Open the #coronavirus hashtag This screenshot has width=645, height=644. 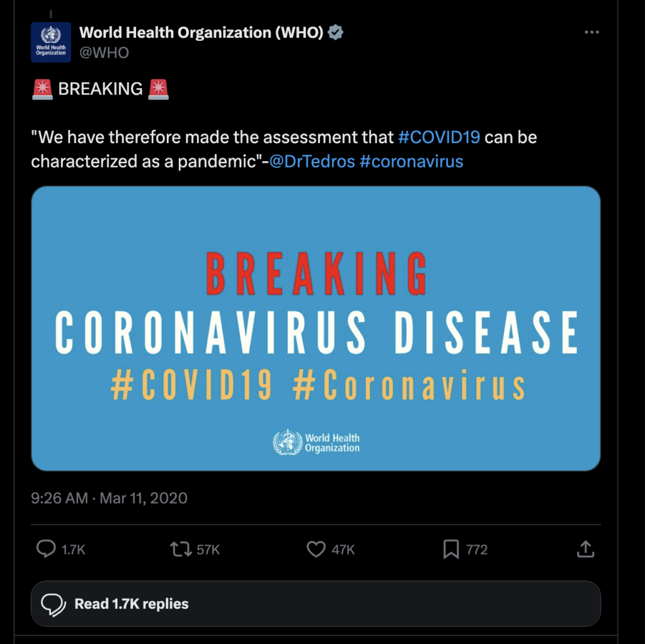(x=412, y=161)
